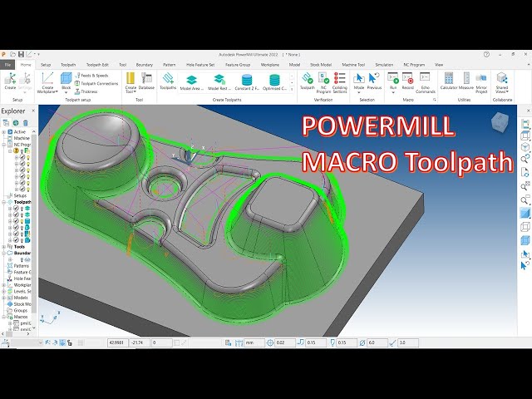Activate the Measure tool
The height and width of the screenshot is (399, 532).
466,81
